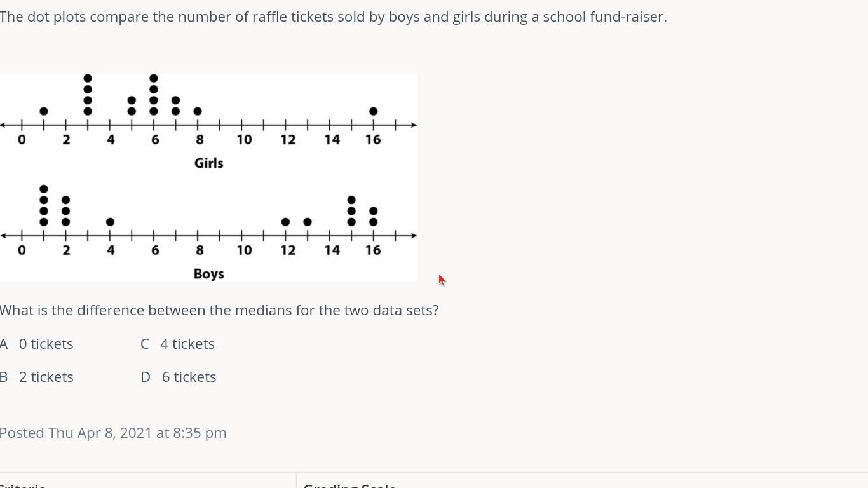Viewport: 868px width, 488px height.
Task: Click the "Grading Scale" column header
Action: (349, 485)
